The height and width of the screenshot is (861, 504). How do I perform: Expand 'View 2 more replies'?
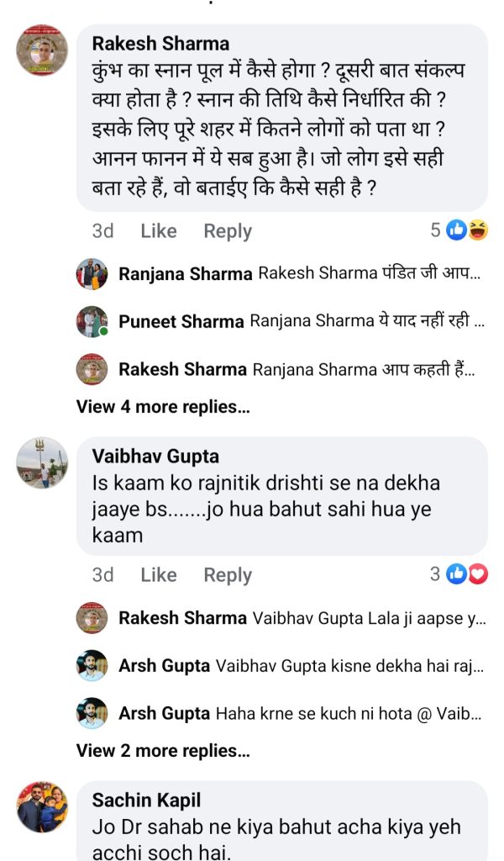(x=163, y=750)
